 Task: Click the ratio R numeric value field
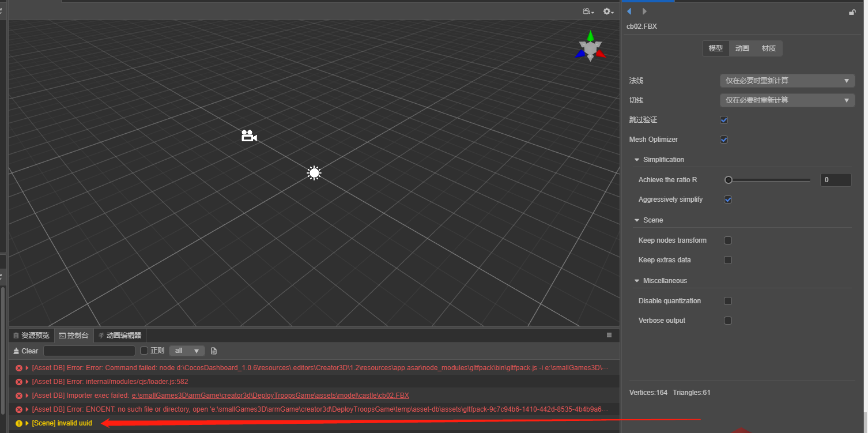click(836, 180)
